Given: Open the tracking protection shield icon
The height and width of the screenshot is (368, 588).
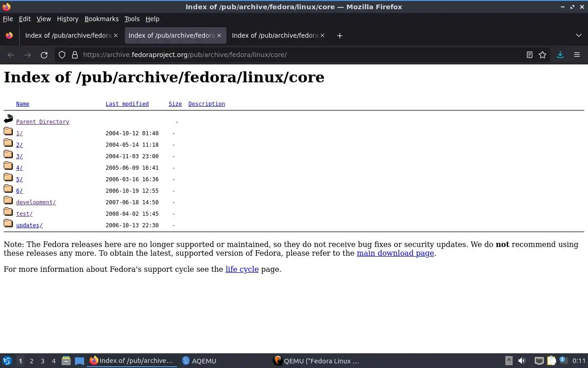Looking at the screenshot, I should (62, 55).
